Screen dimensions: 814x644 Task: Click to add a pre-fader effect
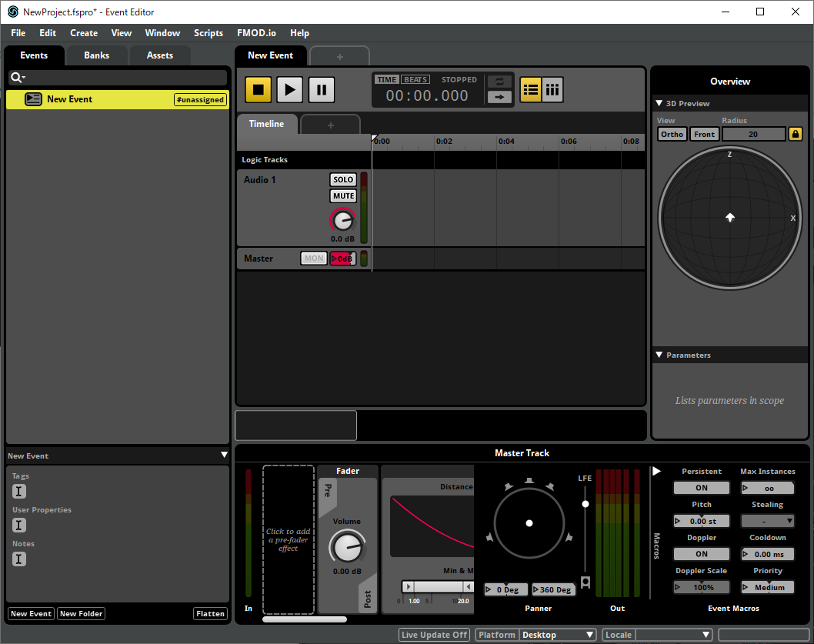288,539
